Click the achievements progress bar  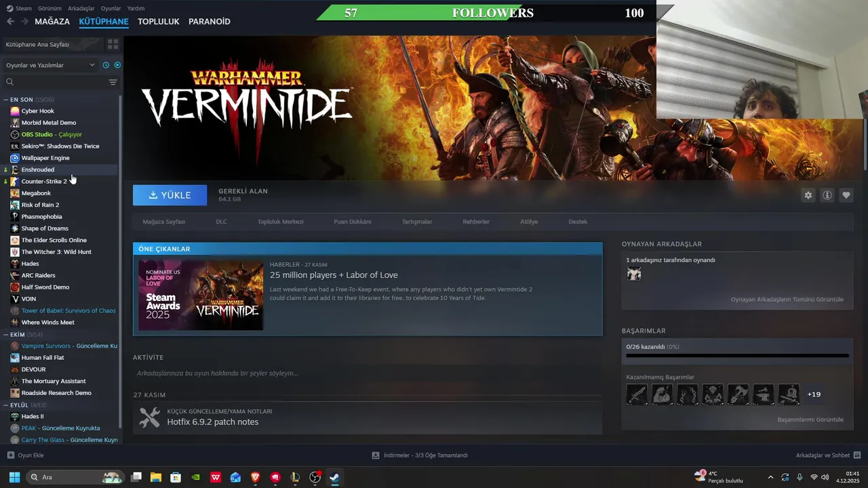[x=737, y=355]
